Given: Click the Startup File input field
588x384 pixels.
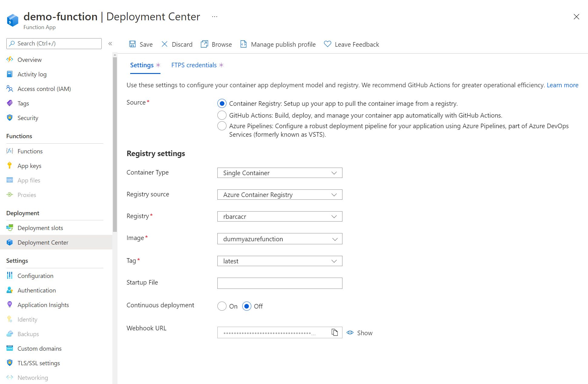Looking at the screenshot, I should click(280, 282).
